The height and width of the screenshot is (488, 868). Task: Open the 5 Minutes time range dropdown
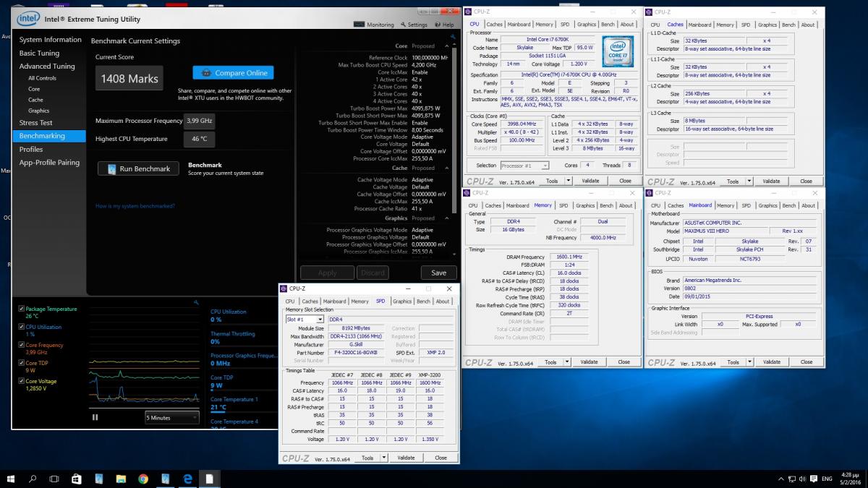point(171,417)
